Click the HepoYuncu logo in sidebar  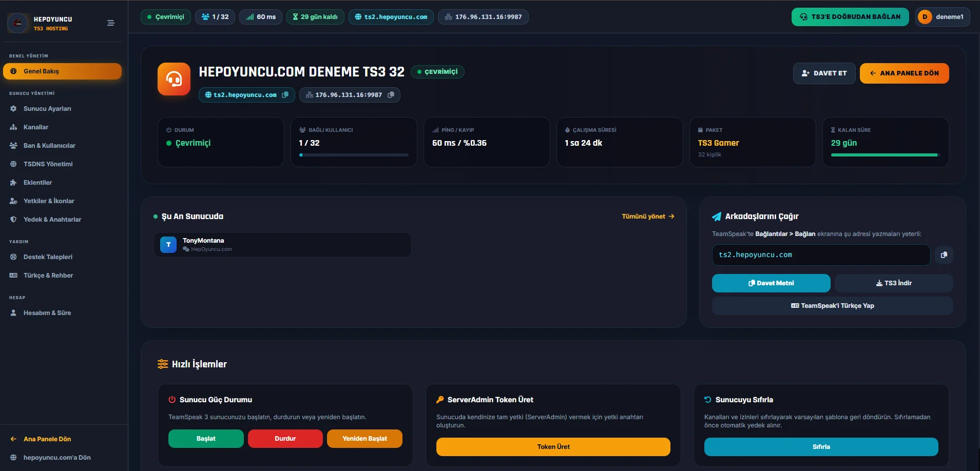point(17,23)
